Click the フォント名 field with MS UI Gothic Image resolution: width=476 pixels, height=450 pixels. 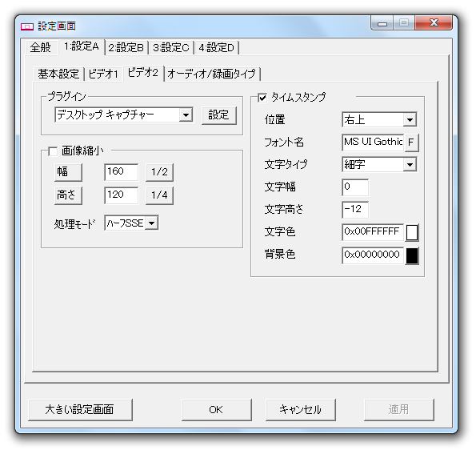point(373,143)
